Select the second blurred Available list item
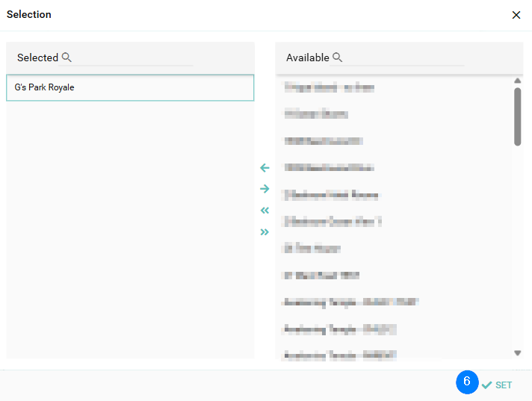This screenshot has height=401, width=532. tap(315, 114)
